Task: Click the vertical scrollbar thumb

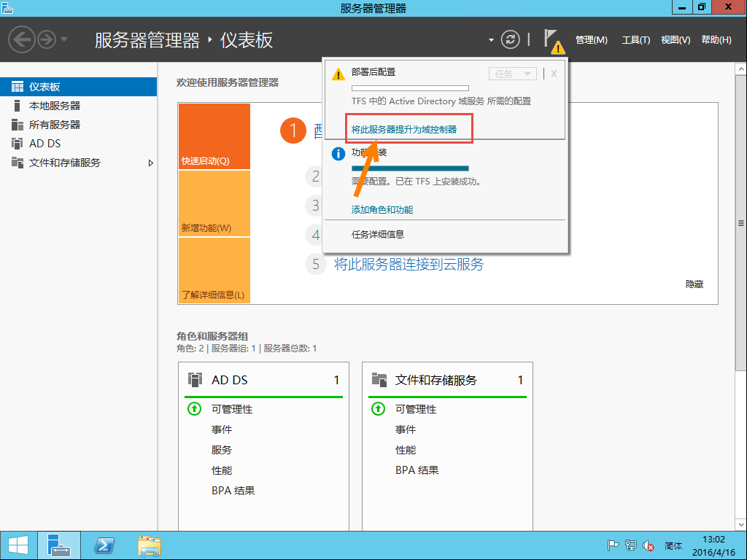Action: click(x=741, y=222)
